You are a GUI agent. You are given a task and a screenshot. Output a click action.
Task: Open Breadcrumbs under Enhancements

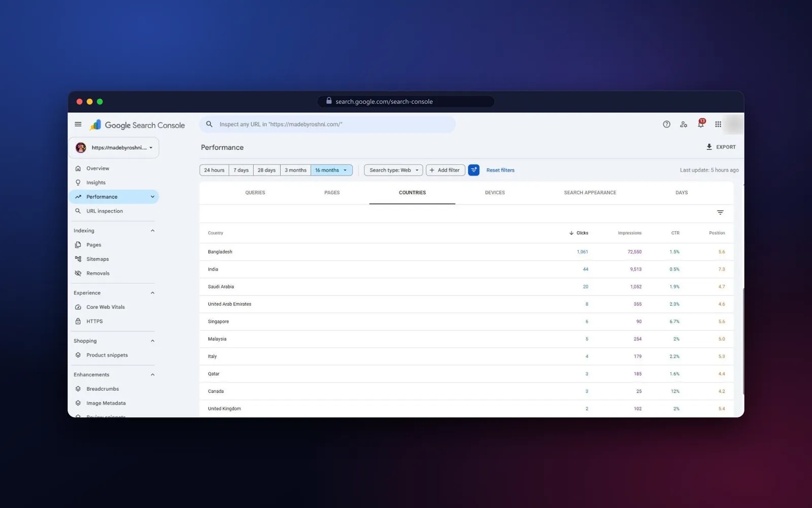tap(103, 389)
